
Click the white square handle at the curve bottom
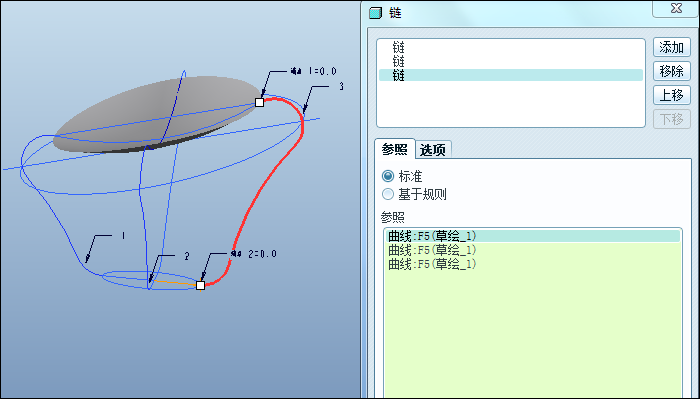point(200,285)
